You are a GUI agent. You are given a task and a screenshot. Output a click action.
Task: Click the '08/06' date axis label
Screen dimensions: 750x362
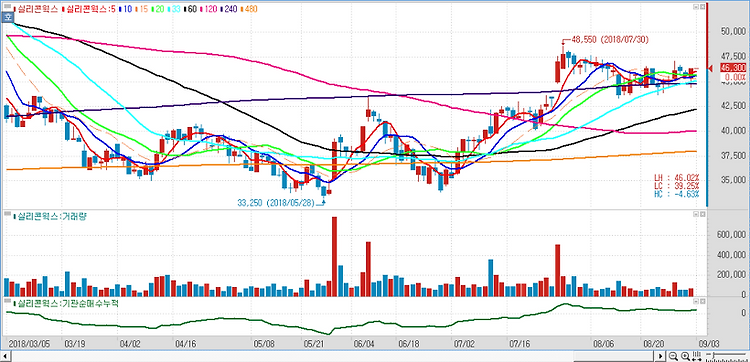[604, 343]
